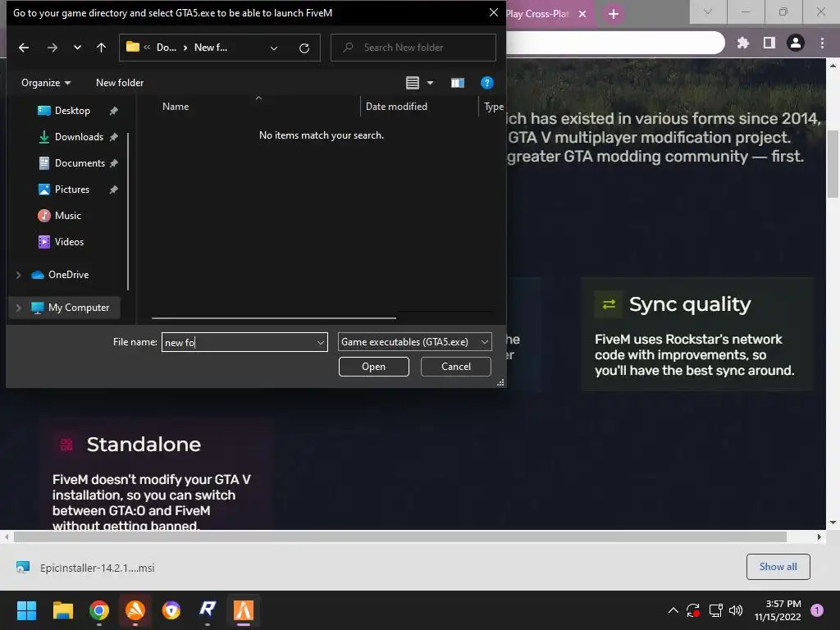This screenshot has width=840, height=630.
Task: Expand the My Computer tree node
Action: pos(18,308)
